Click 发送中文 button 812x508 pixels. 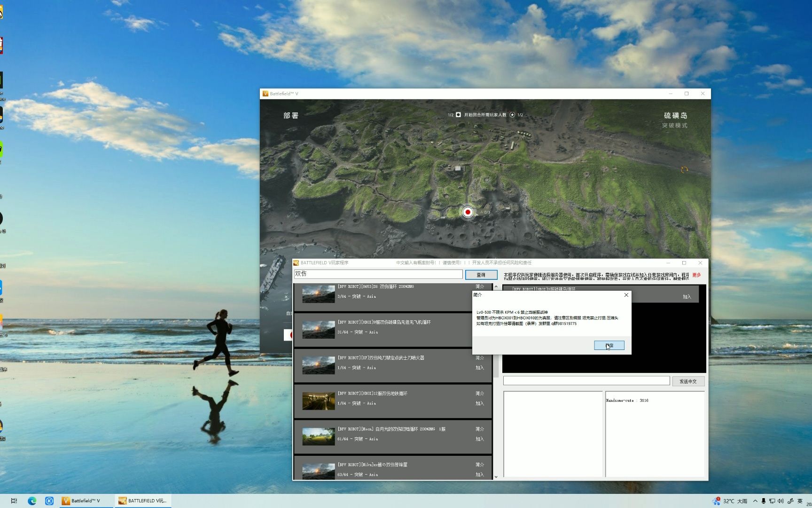[688, 381]
